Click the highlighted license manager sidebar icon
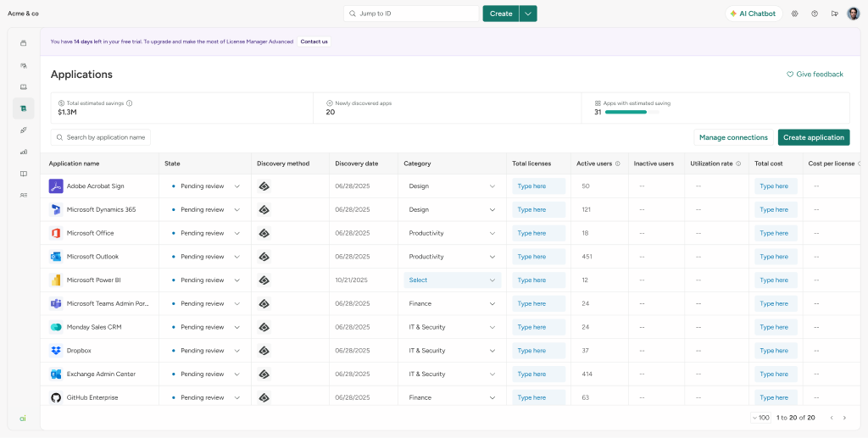 click(23, 108)
